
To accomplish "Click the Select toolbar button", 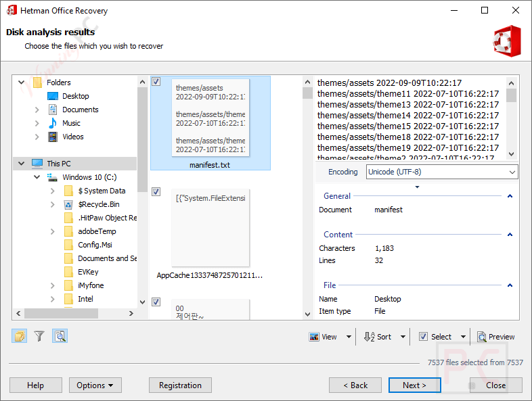I will point(435,337).
